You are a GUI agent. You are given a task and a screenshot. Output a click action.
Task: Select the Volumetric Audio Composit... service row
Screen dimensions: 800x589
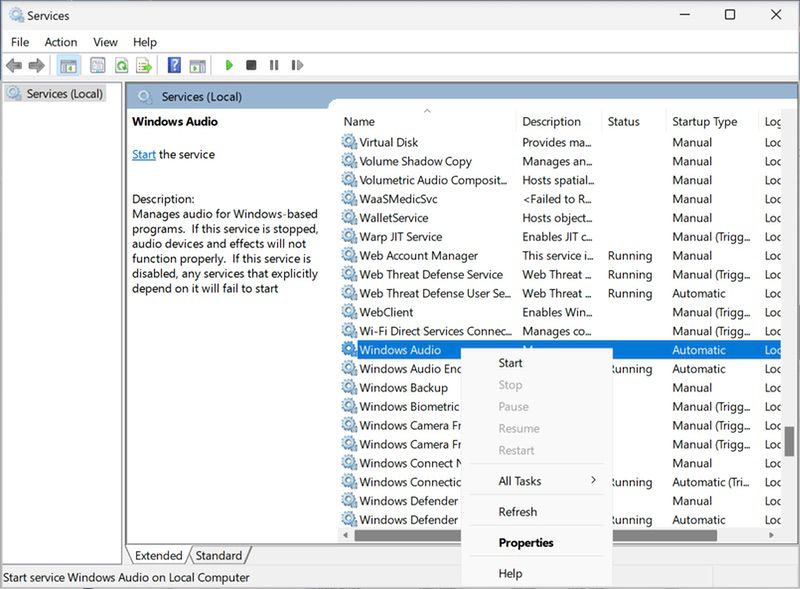[x=560, y=180]
